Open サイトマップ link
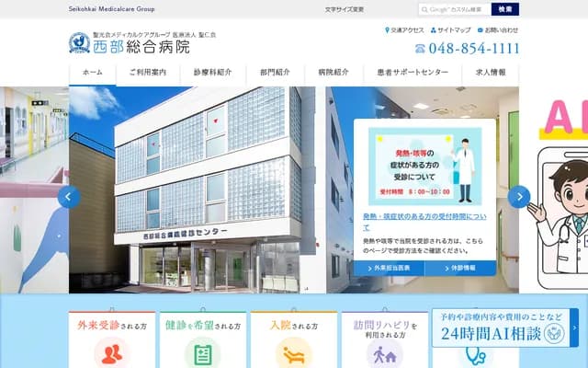Screen dimensions: 588x368 [x=451, y=30]
